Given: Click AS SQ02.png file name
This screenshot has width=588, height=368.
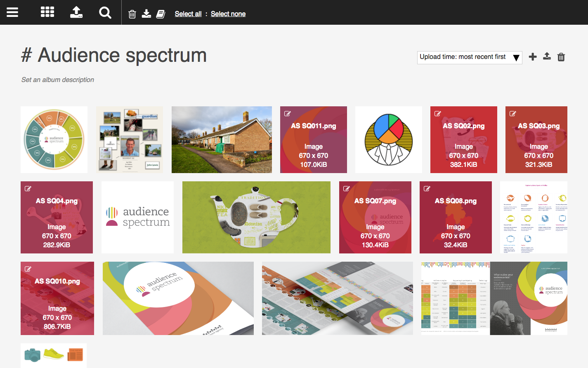Looking at the screenshot, I should [x=464, y=126].
